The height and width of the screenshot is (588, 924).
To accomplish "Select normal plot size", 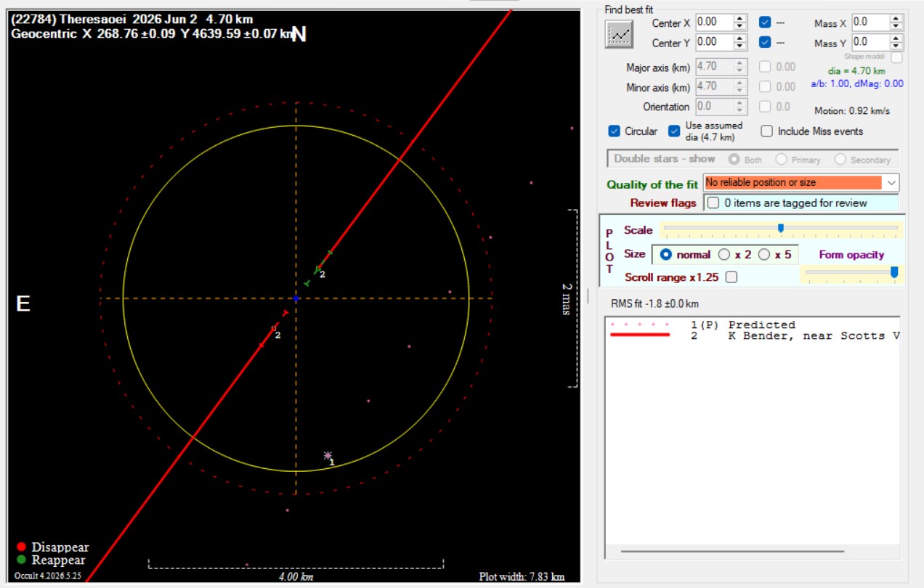I will tap(665, 255).
